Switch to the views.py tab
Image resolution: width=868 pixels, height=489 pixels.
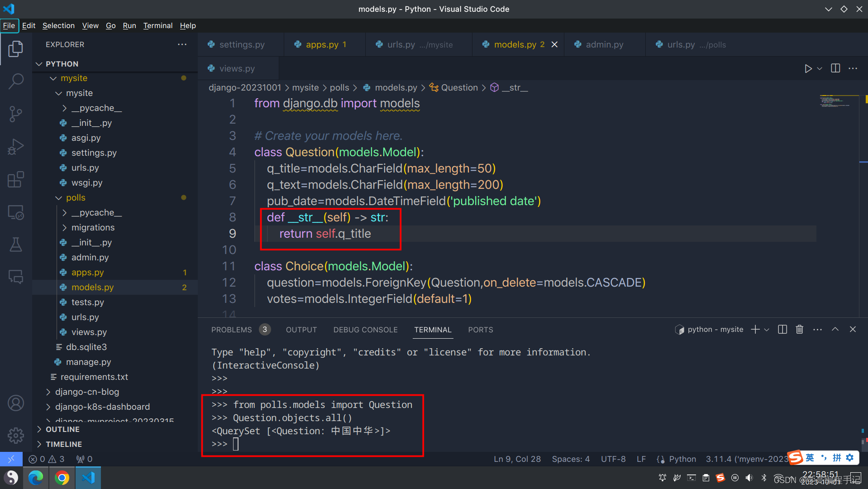coord(237,68)
